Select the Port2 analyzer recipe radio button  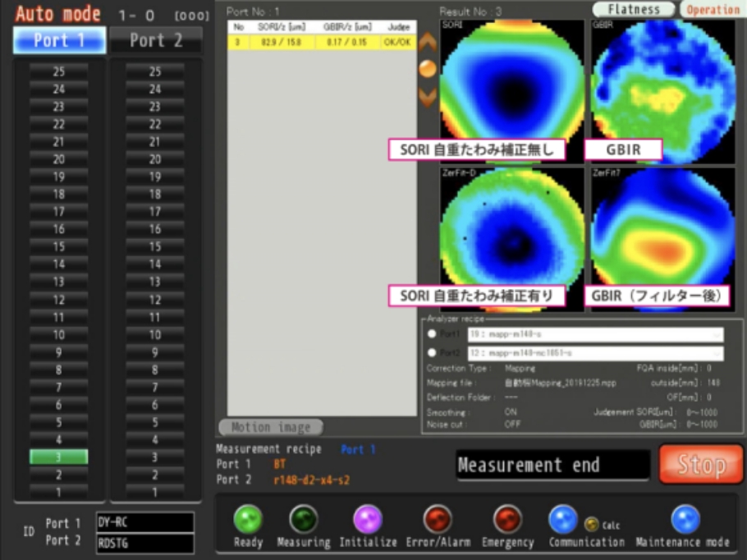pyautogui.click(x=432, y=353)
